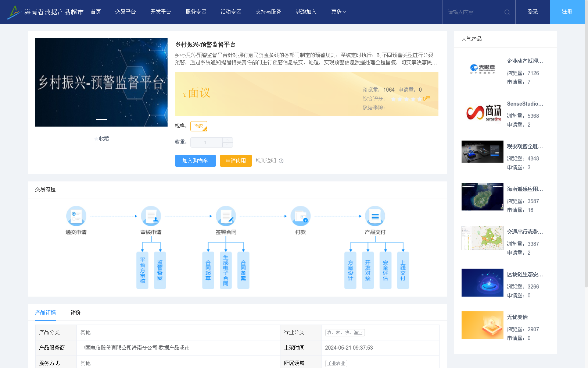Click the 收藏 favorite link text
This screenshot has height=368, width=588.
tap(104, 139)
